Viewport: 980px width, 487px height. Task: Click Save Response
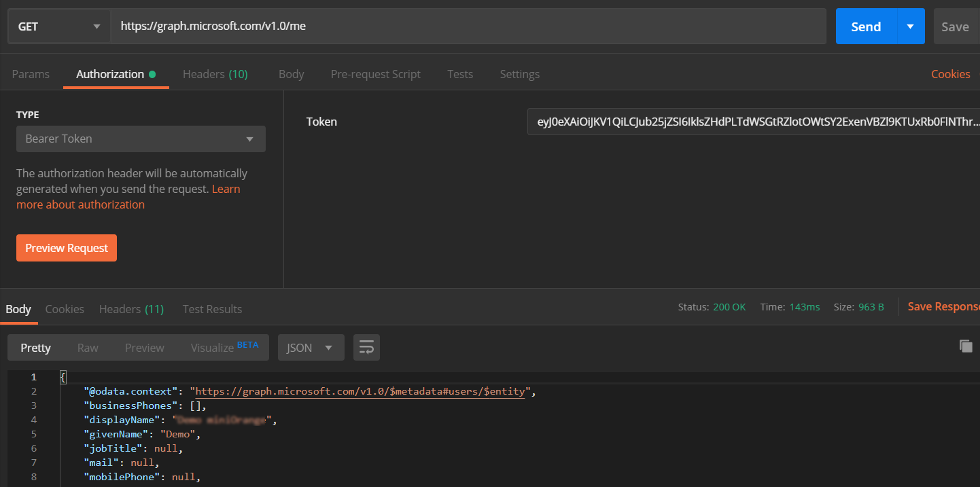943,306
